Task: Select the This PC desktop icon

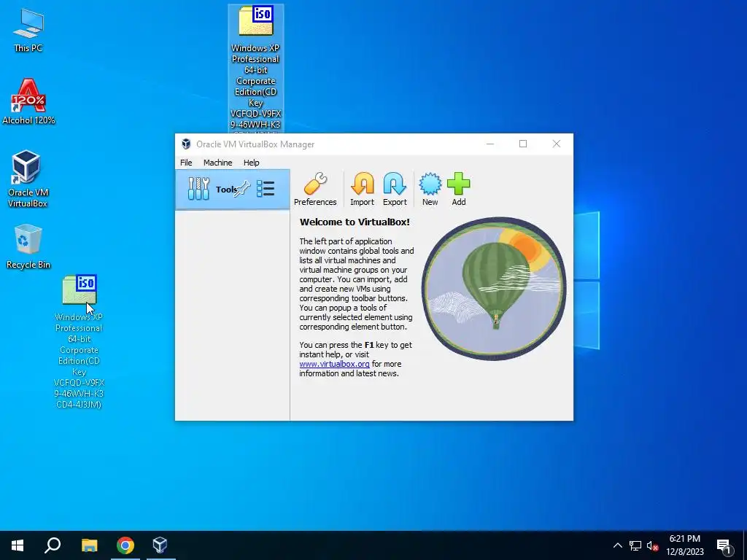Action: (x=28, y=30)
